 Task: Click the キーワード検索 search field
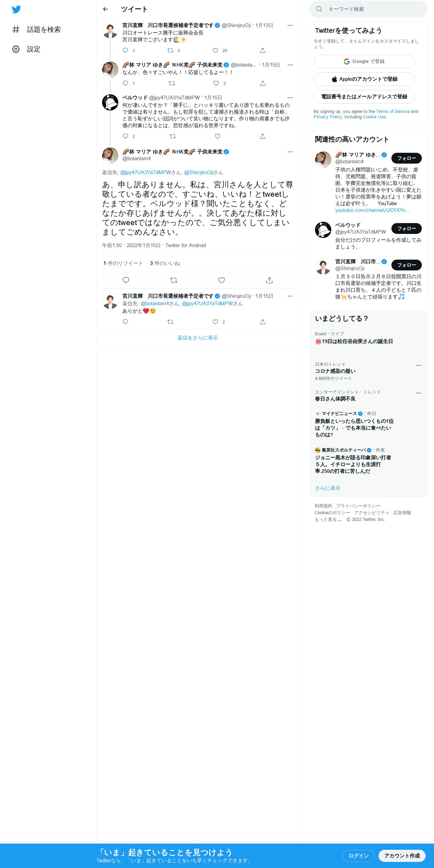pyautogui.click(x=368, y=9)
